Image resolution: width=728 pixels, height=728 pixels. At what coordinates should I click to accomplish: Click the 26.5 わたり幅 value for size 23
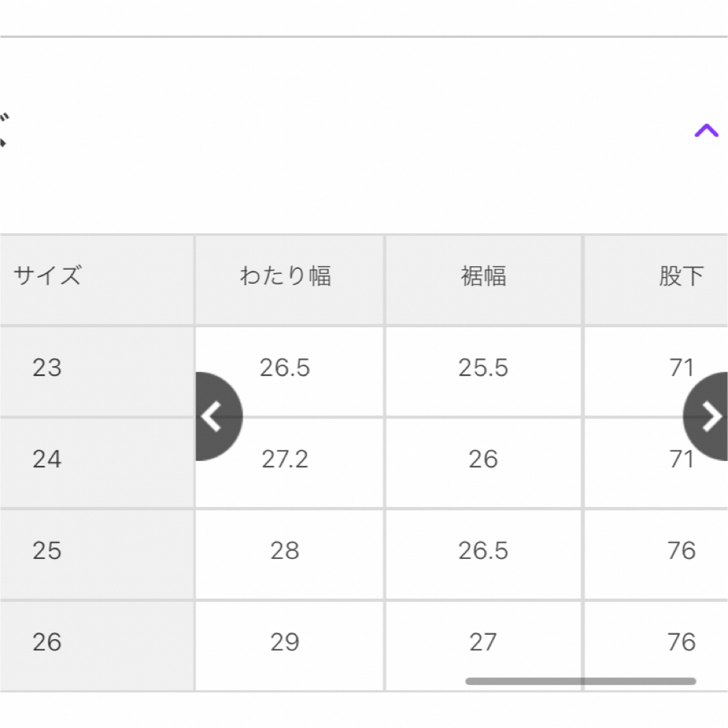[x=284, y=368]
